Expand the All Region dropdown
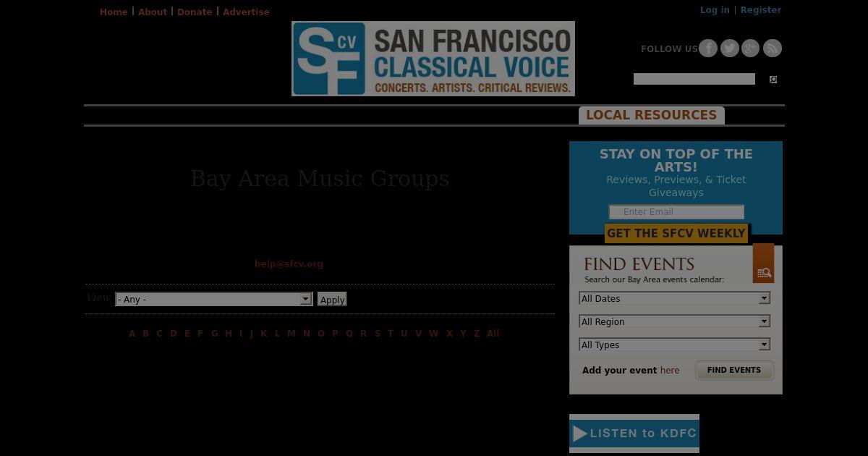The width and height of the screenshot is (868, 456). [x=675, y=321]
